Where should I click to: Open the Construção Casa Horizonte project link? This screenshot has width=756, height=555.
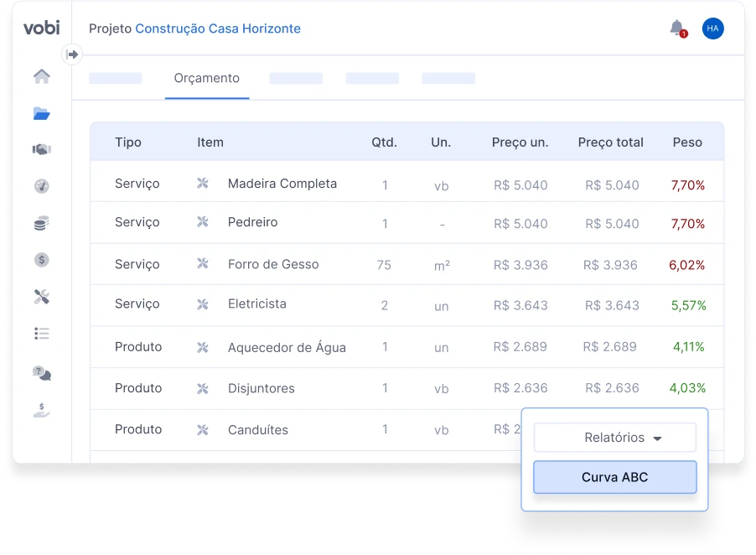pyautogui.click(x=218, y=29)
